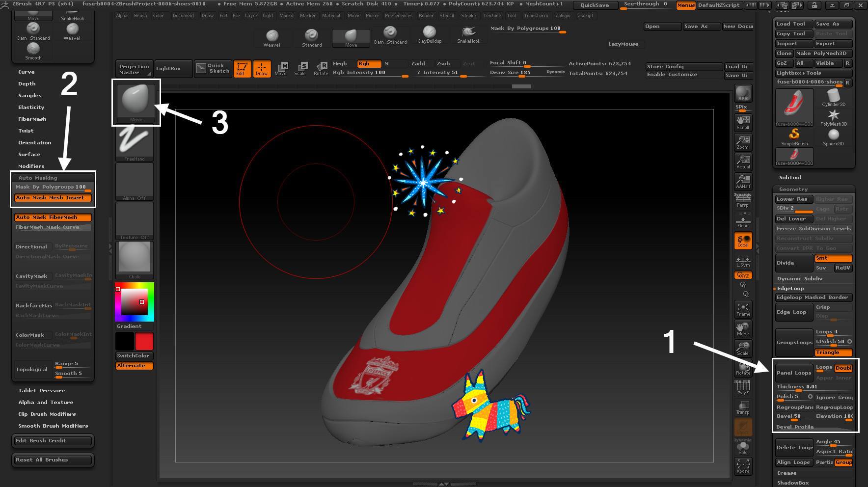Click the red main color swatch
The width and height of the screenshot is (868, 487).
point(144,341)
